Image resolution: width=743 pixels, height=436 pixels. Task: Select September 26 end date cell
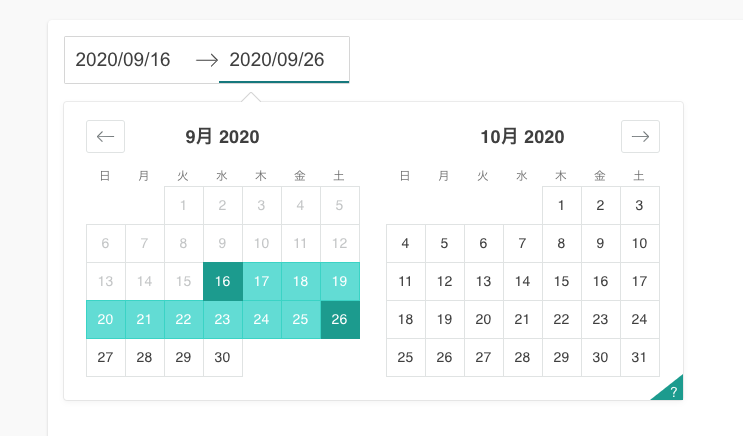(x=340, y=319)
